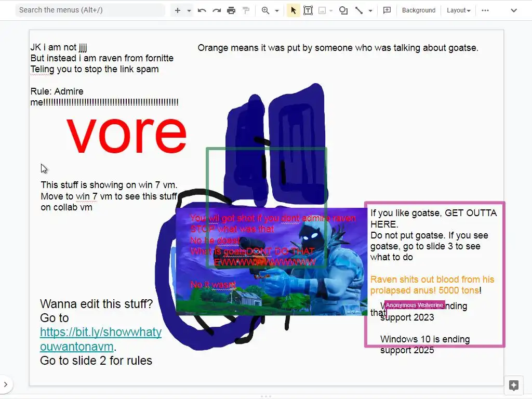Click the Explore button in corner
The image size is (532, 399).
[514, 385]
